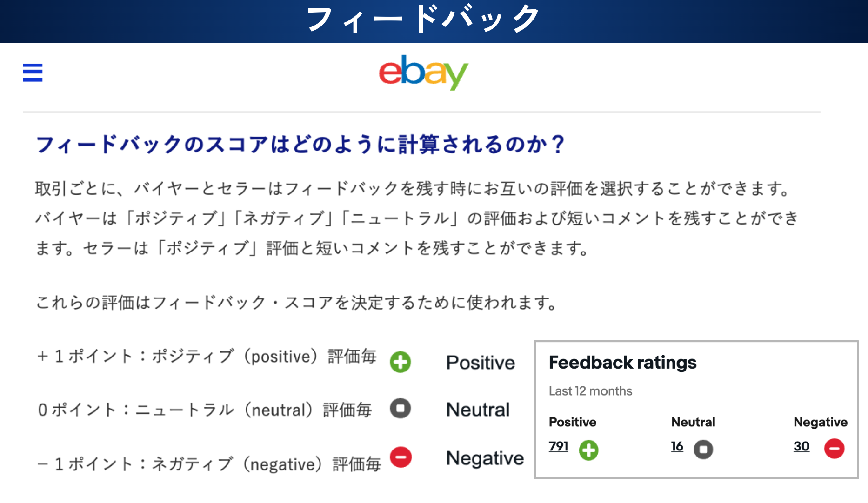Click Negative column header in ratings panel
The image size is (868, 503).
pos(820,422)
